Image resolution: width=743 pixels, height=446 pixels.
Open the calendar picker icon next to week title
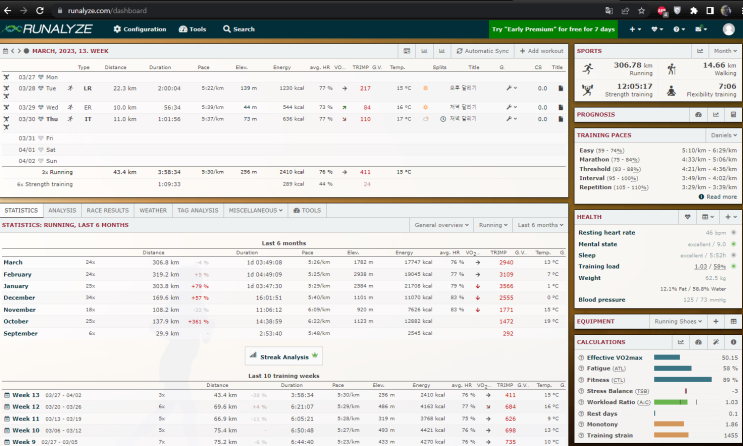tap(5, 51)
